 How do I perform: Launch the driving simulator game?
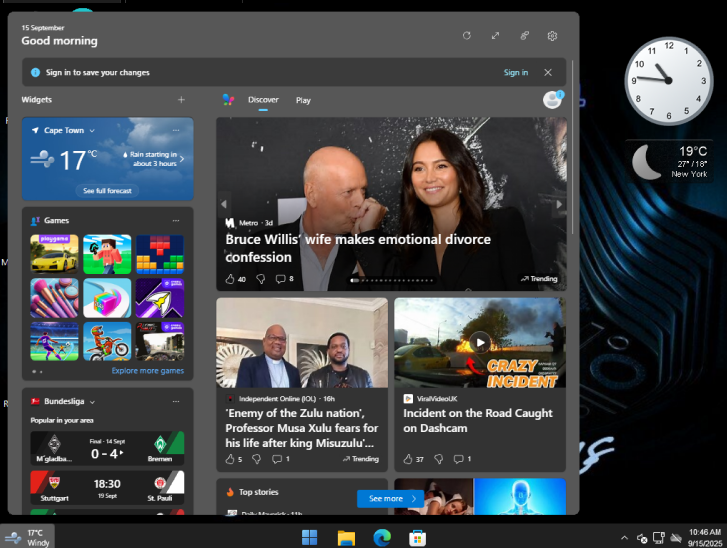[160, 341]
